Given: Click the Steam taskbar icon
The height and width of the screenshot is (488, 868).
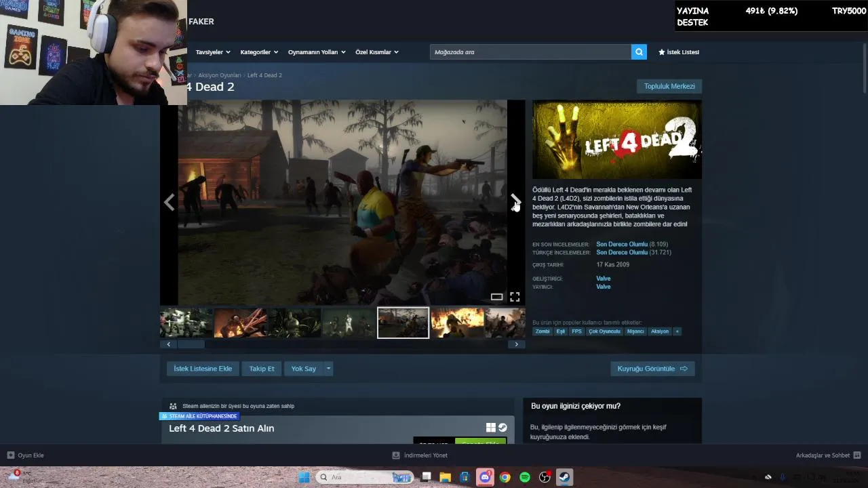Looking at the screenshot, I should [564, 477].
